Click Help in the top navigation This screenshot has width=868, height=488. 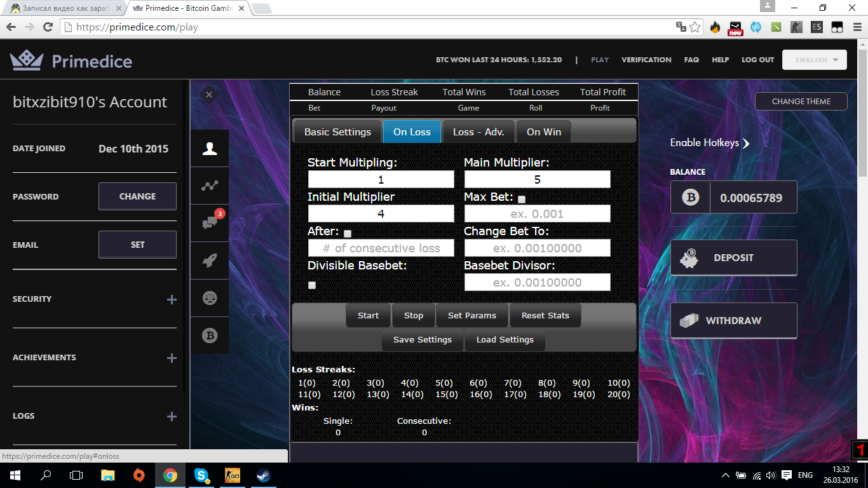[x=721, y=60]
